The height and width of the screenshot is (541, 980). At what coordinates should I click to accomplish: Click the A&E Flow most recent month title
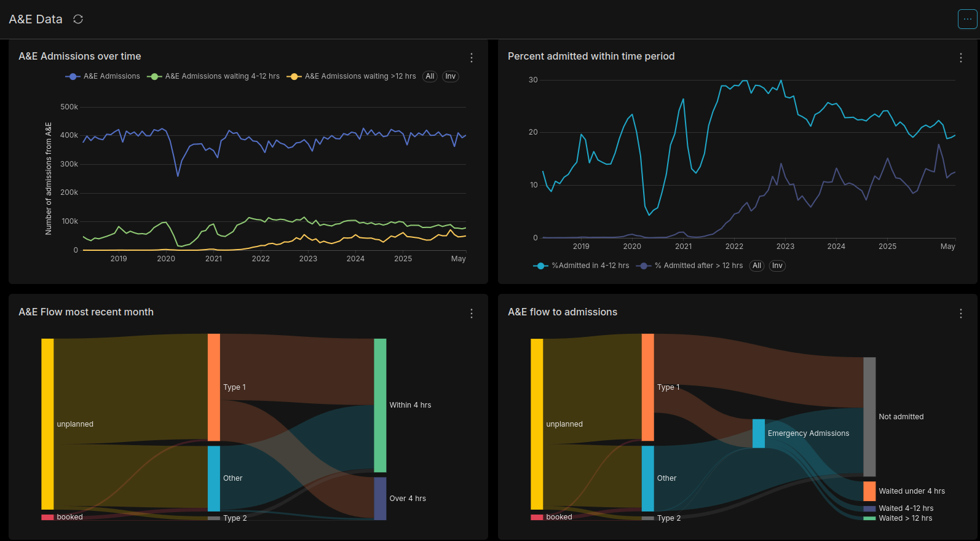pyautogui.click(x=86, y=312)
